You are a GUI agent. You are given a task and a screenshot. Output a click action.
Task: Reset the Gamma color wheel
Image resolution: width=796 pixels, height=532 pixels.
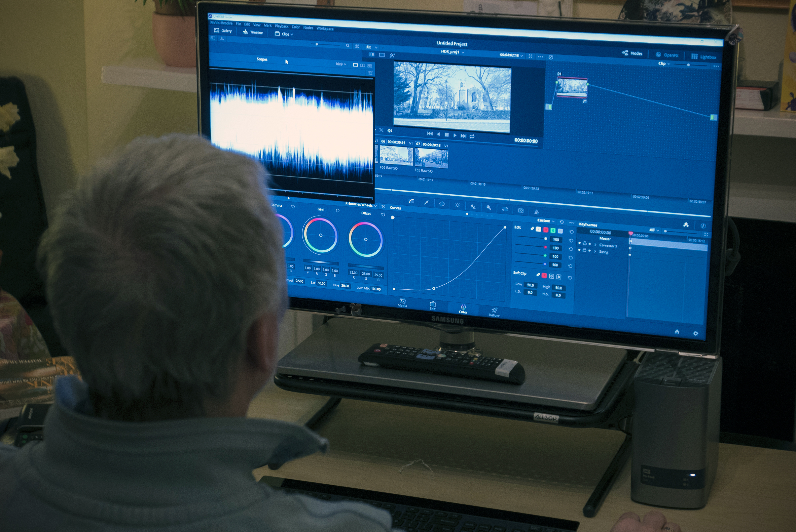coord(293,206)
